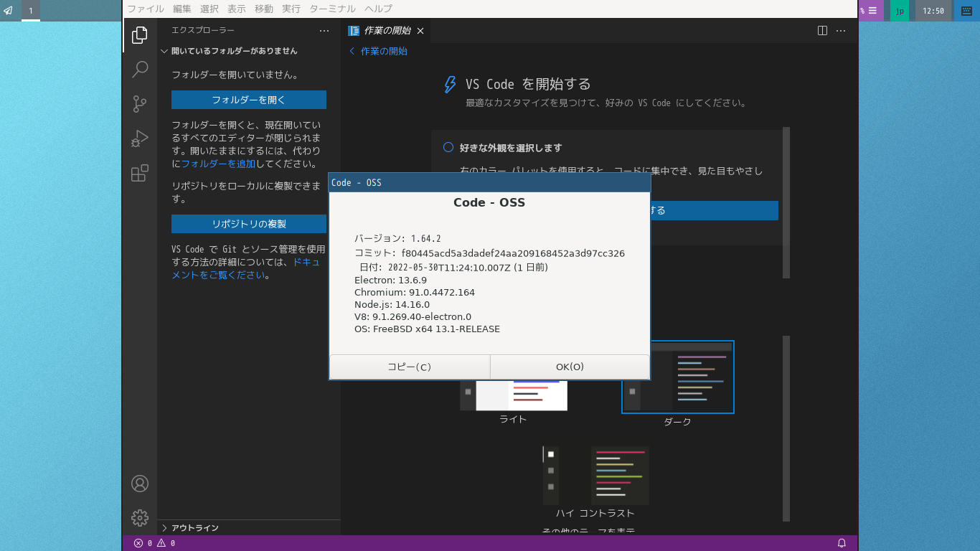Open the Explorer view in activity bar

140,34
